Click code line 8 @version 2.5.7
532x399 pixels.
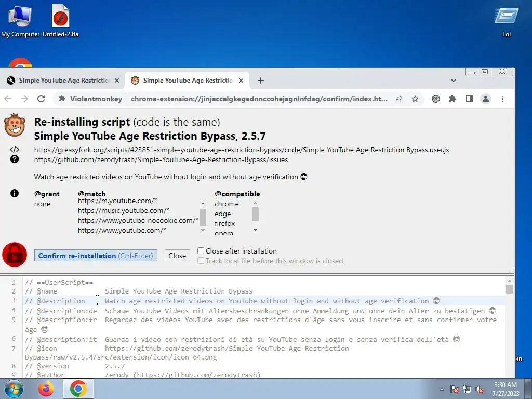[x=75, y=366]
